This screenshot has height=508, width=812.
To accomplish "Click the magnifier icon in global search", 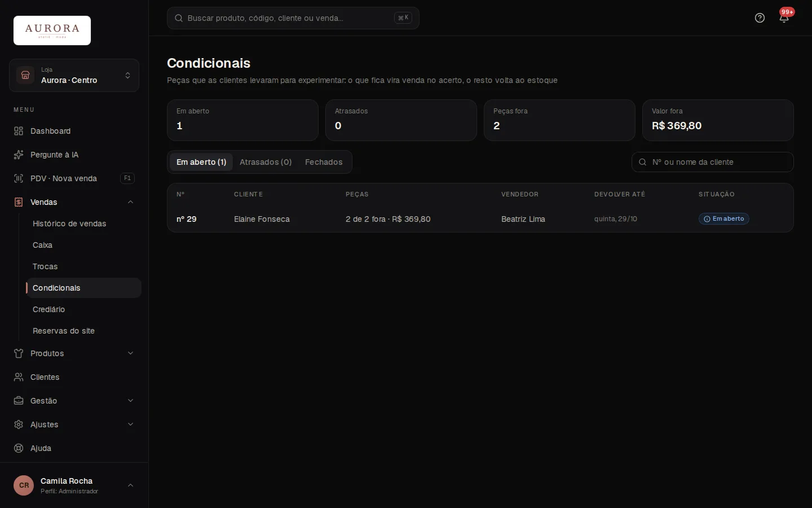I will click(x=179, y=18).
